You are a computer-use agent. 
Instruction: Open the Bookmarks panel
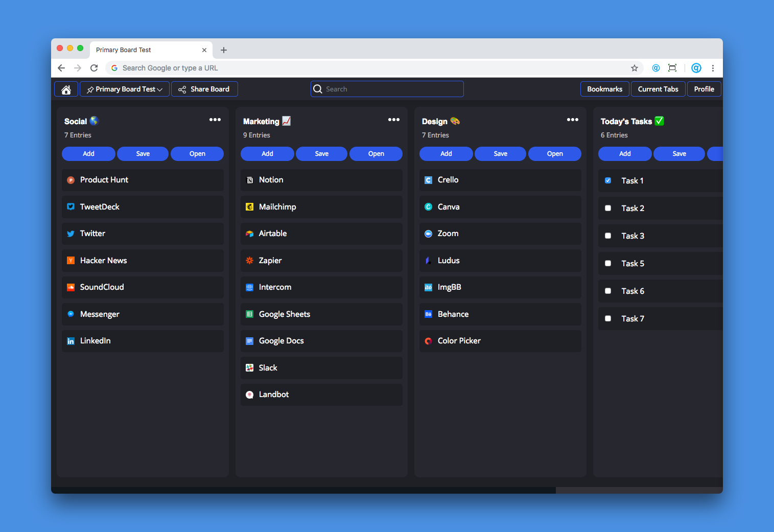[605, 89]
